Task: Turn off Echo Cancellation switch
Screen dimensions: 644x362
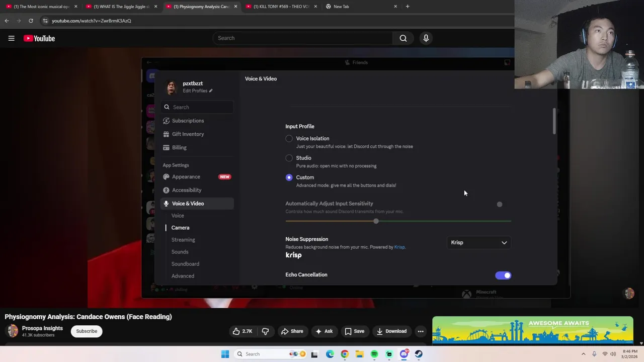Action: tap(503, 276)
